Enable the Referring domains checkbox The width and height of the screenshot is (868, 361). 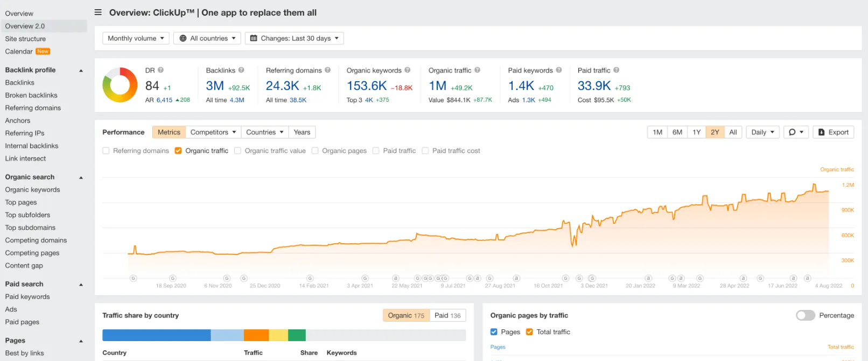[106, 151]
